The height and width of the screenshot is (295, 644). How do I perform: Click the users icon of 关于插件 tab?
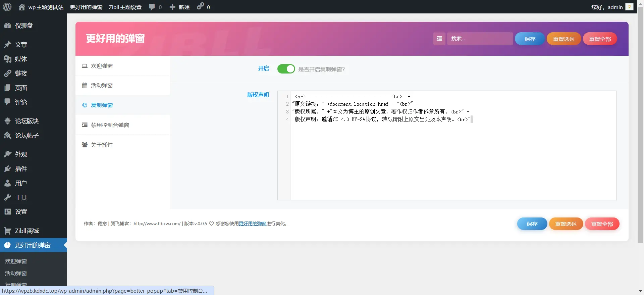[85, 145]
